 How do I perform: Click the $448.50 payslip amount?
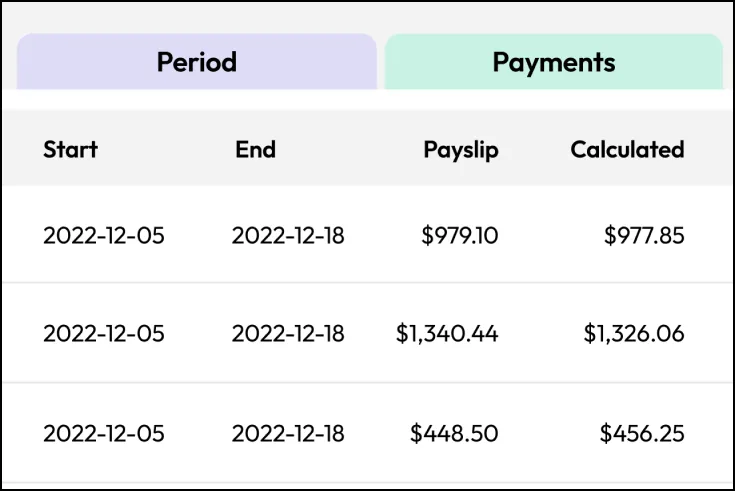tap(454, 433)
